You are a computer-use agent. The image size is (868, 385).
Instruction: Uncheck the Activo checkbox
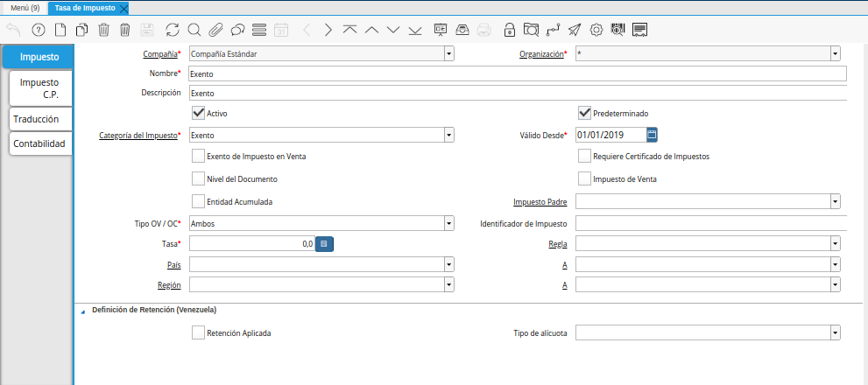coord(198,113)
